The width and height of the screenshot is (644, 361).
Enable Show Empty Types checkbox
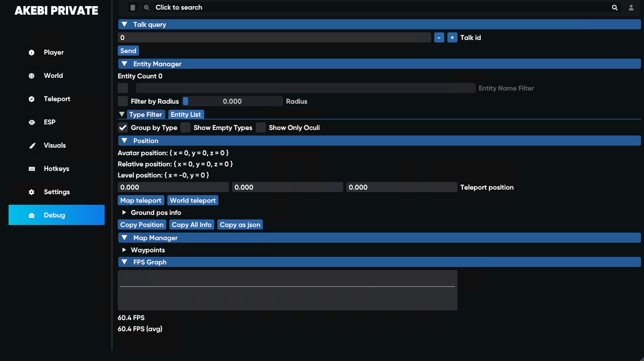(x=186, y=127)
